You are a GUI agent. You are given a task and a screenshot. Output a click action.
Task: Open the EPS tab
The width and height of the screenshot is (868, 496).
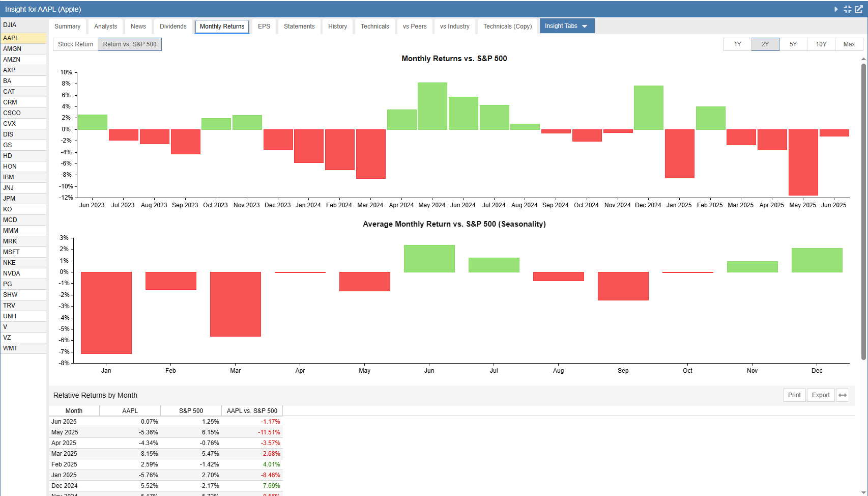click(264, 26)
